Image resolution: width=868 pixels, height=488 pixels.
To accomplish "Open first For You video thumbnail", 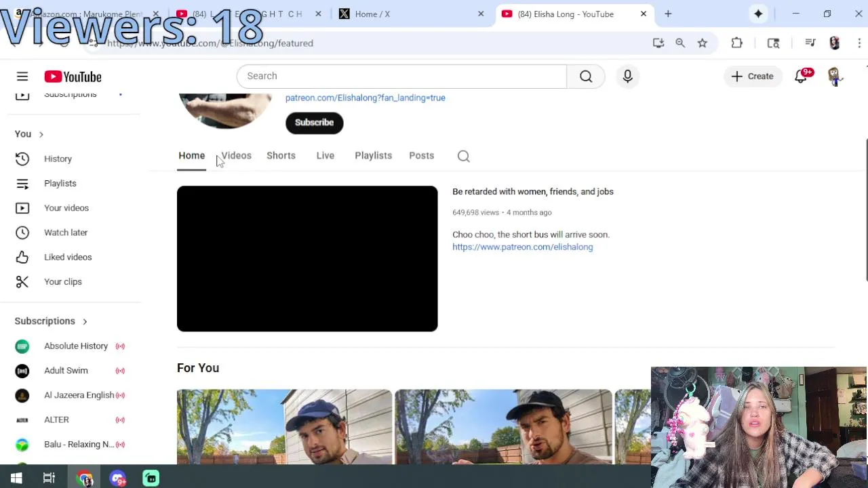I will 284,427.
